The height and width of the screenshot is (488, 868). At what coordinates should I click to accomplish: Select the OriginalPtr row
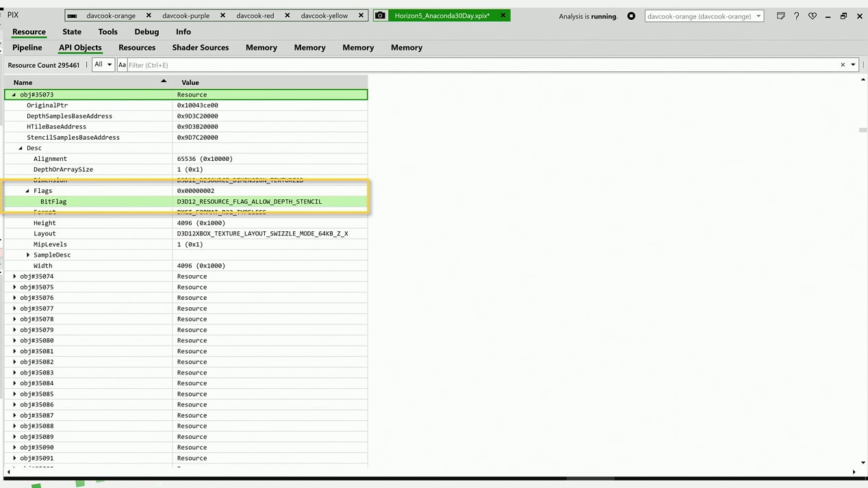186,105
